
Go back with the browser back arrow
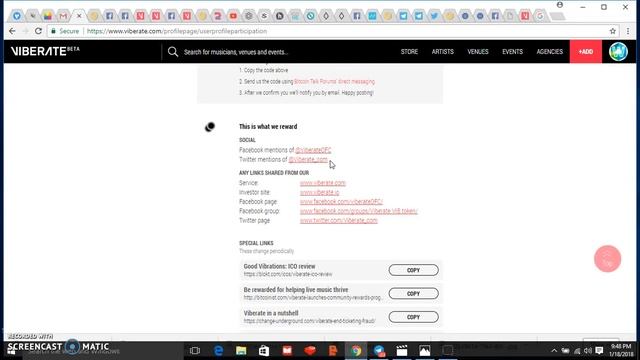tap(12, 31)
